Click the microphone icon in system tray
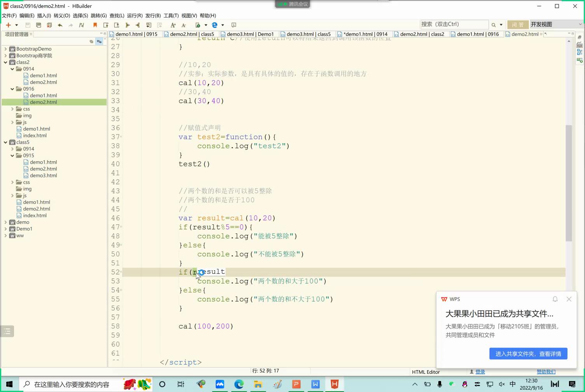 (440, 384)
